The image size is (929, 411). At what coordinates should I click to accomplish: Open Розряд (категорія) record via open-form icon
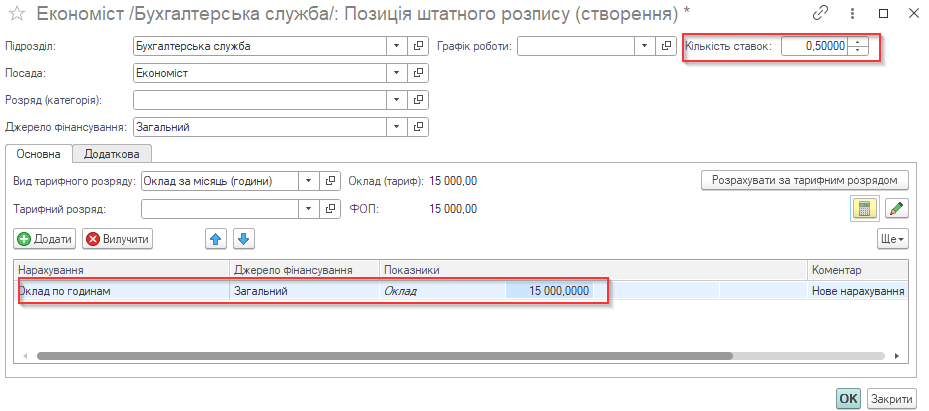(x=418, y=100)
